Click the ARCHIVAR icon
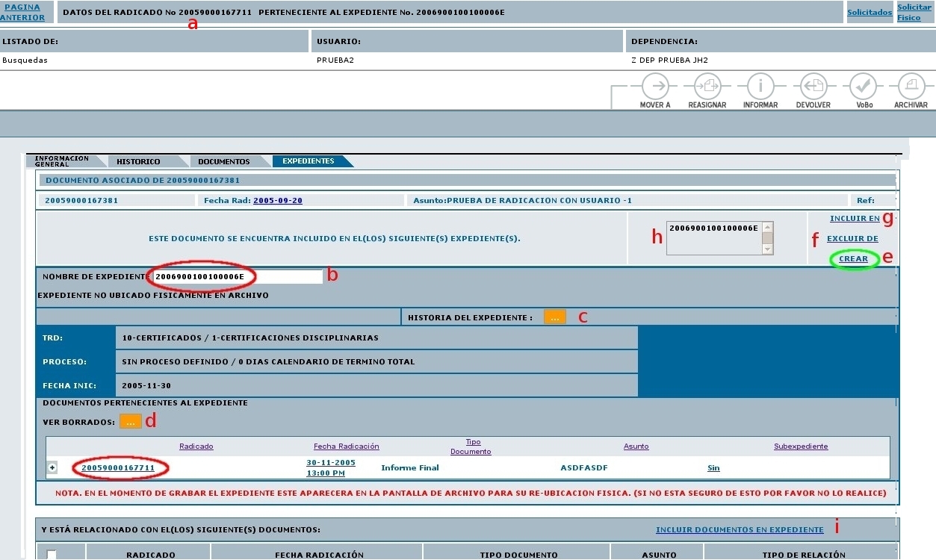 911,86
